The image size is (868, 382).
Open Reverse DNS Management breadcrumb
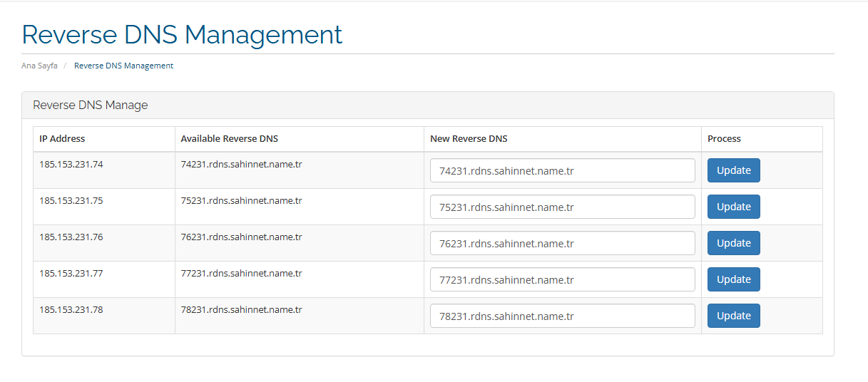(123, 66)
